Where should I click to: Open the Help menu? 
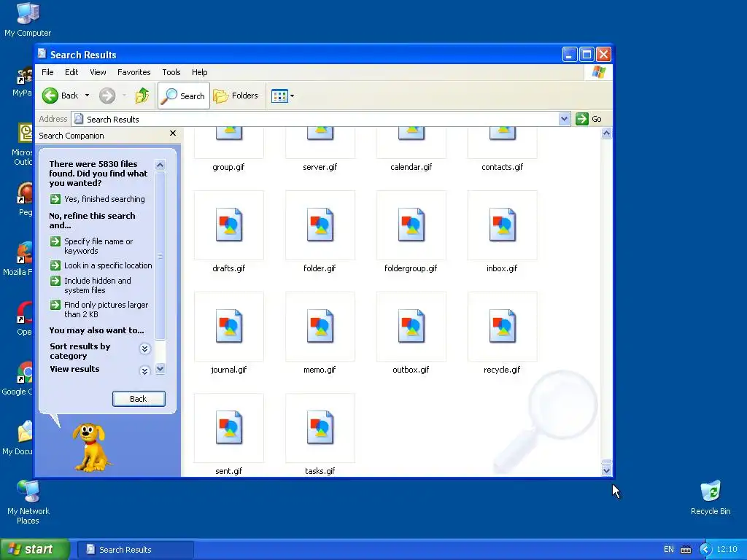click(x=200, y=72)
